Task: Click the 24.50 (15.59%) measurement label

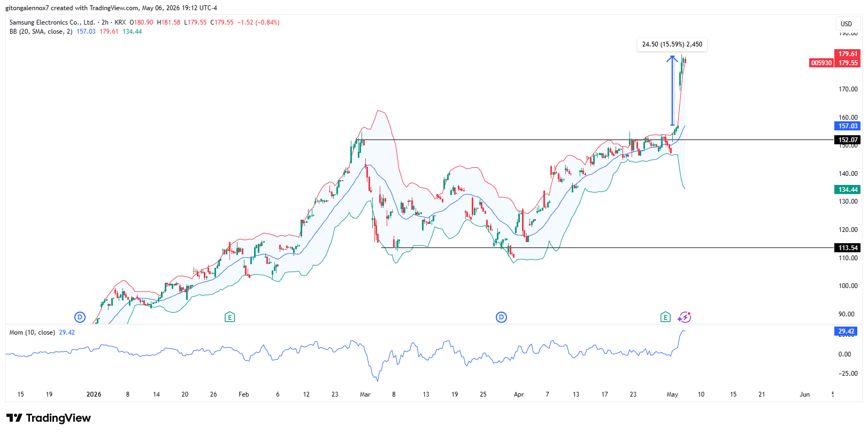Action: coord(672,44)
